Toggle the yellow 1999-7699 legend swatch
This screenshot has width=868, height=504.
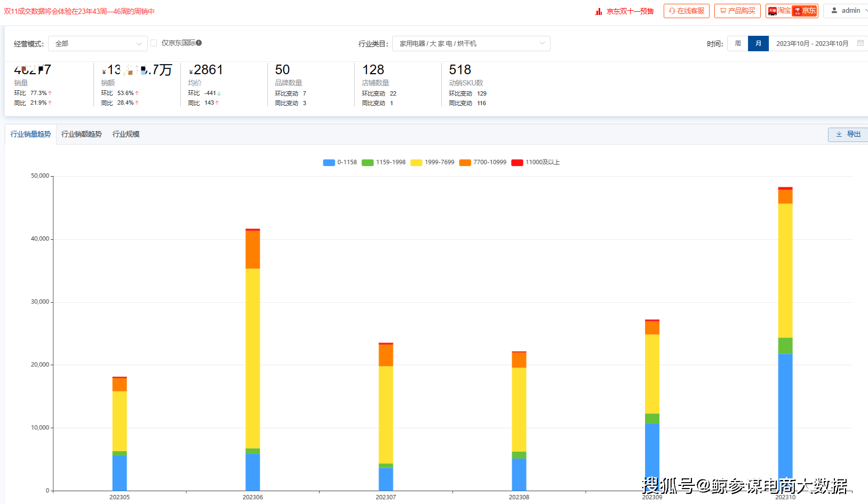pyautogui.click(x=416, y=162)
